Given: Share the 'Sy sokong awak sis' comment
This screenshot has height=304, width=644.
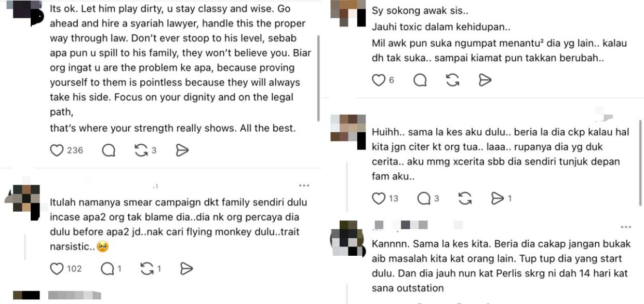Looking at the screenshot, I should click(x=485, y=80).
